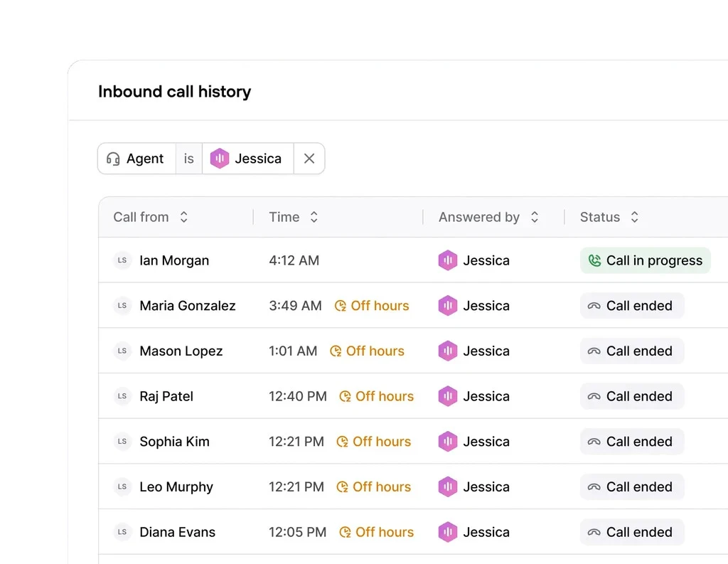Click Call ended badge for Diana Evans
The height and width of the screenshot is (564, 728).
click(x=632, y=532)
